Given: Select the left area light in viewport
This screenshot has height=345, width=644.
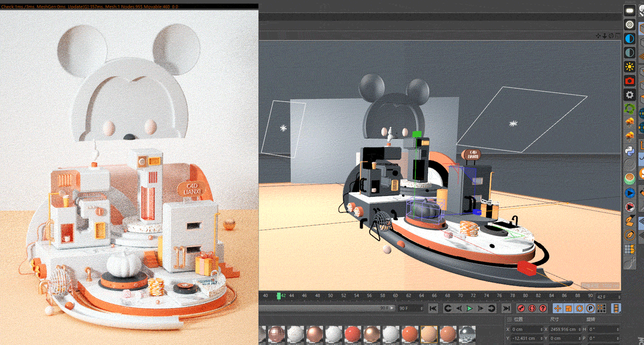Looking at the screenshot, I should 283,128.
